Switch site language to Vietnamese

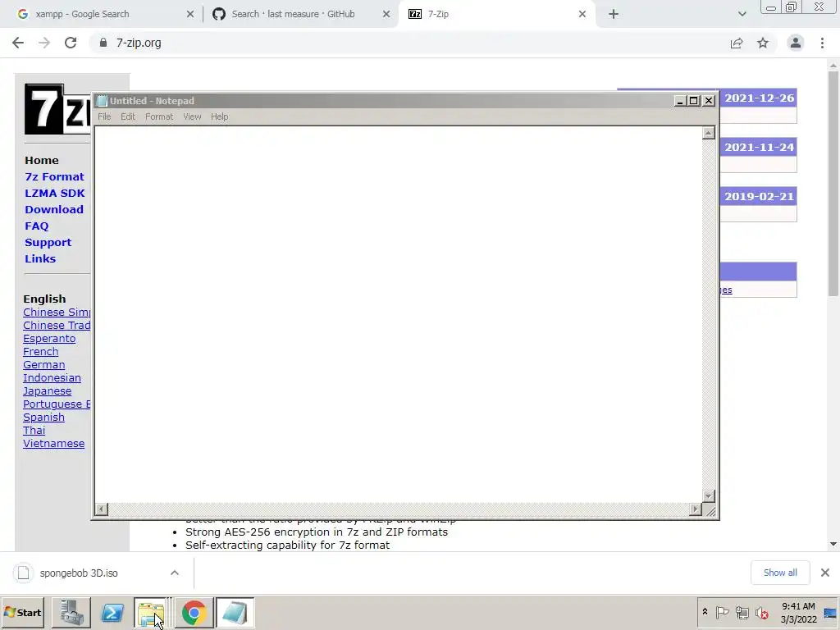coord(53,444)
